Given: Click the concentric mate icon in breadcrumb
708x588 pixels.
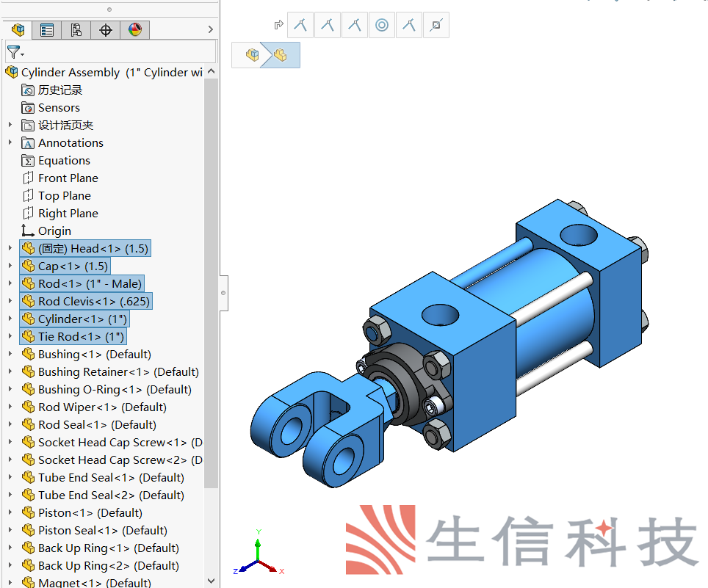Looking at the screenshot, I should pyautogui.click(x=382, y=25).
